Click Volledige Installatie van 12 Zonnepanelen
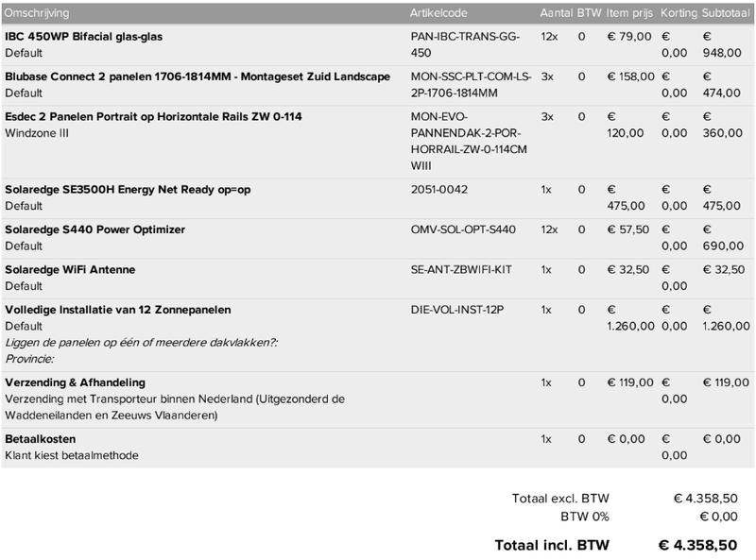This screenshot has width=756, height=560. (118, 310)
